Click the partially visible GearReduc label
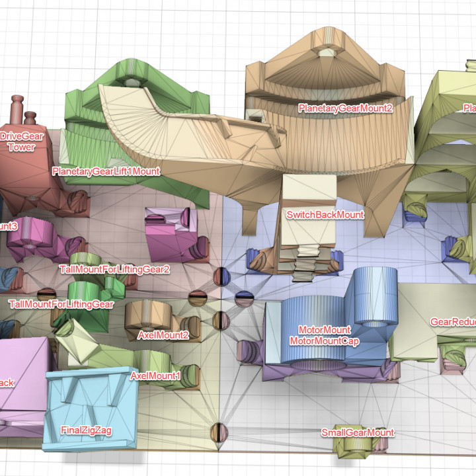This screenshot has height=476, width=476. pos(452,322)
